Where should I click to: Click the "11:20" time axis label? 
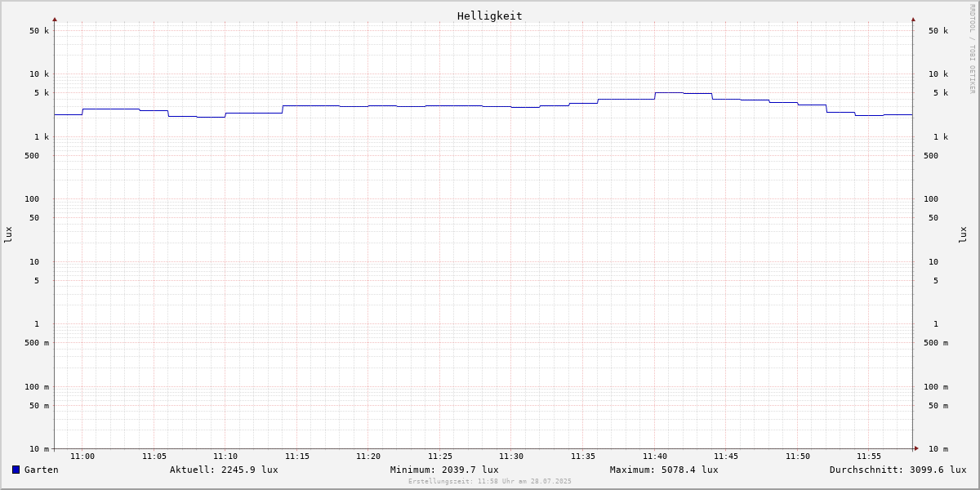[368, 457]
